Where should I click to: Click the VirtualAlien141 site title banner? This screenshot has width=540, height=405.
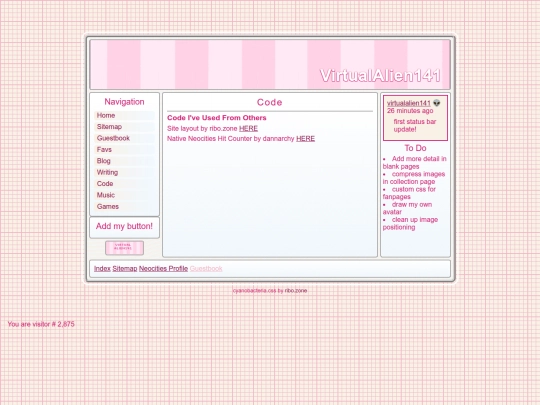pos(380,75)
